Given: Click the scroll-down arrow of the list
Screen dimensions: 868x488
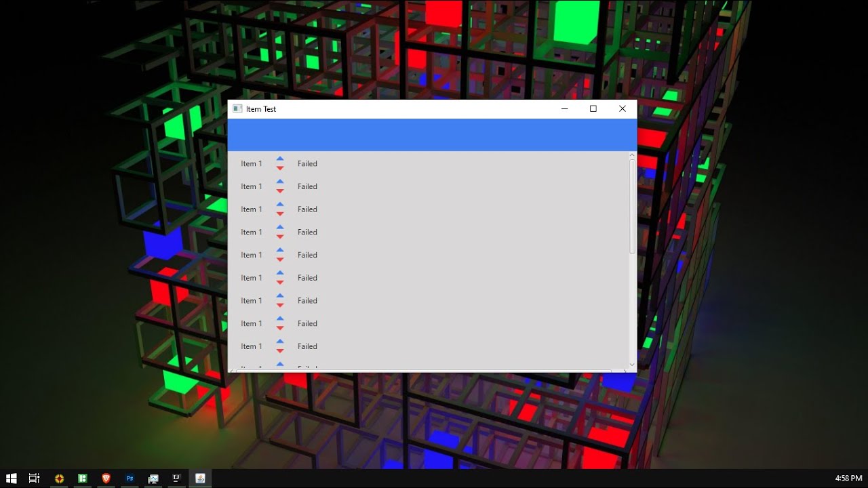Looking at the screenshot, I should [632, 365].
